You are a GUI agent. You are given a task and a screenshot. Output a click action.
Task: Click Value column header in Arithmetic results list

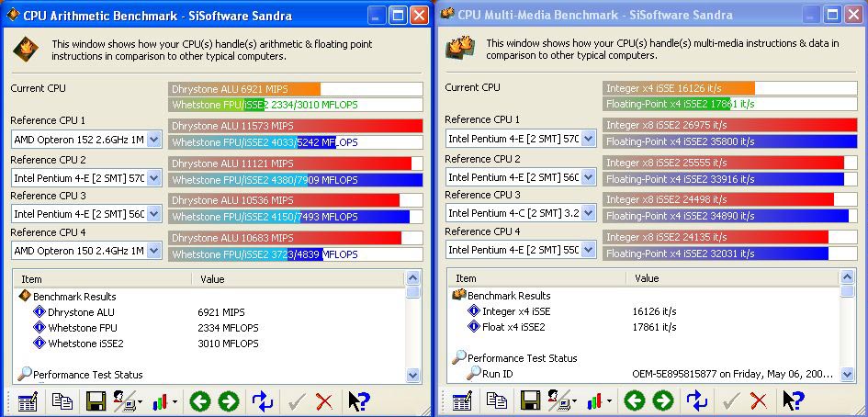tap(299, 279)
